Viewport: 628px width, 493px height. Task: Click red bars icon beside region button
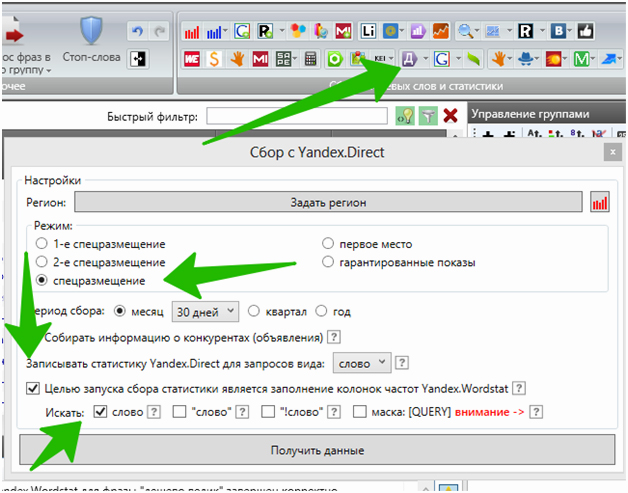click(x=600, y=202)
